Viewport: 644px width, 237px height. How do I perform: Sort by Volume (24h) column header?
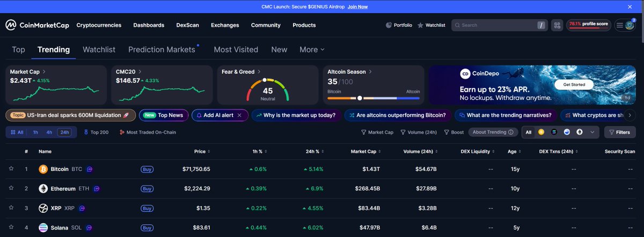[420, 152]
